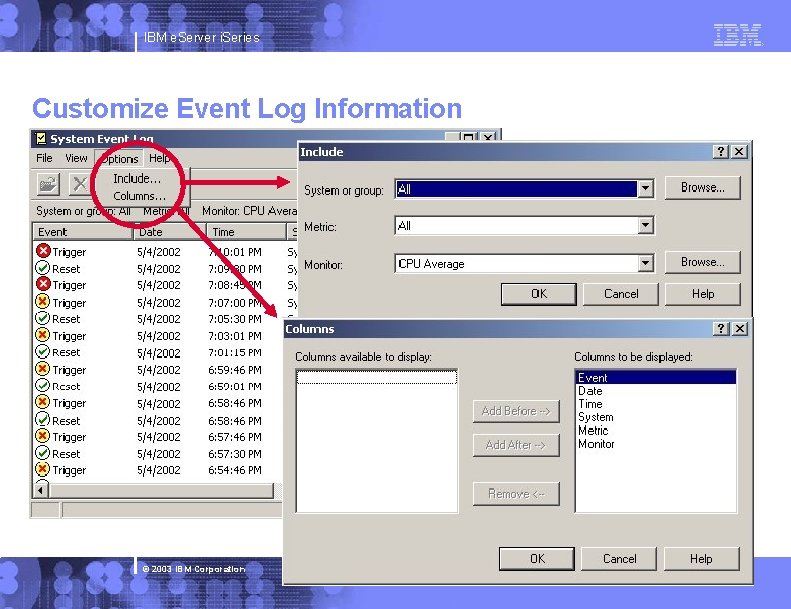
Task: Click OK in the Columns dialog
Action: point(537,559)
